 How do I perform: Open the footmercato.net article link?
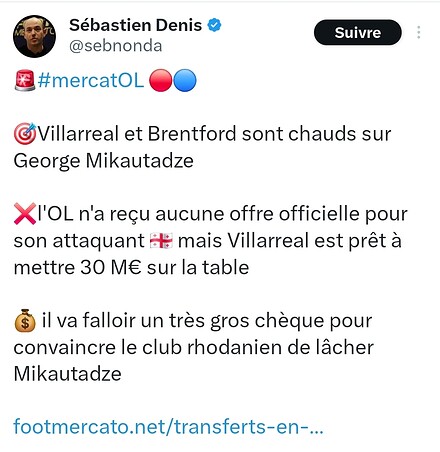[168, 427]
